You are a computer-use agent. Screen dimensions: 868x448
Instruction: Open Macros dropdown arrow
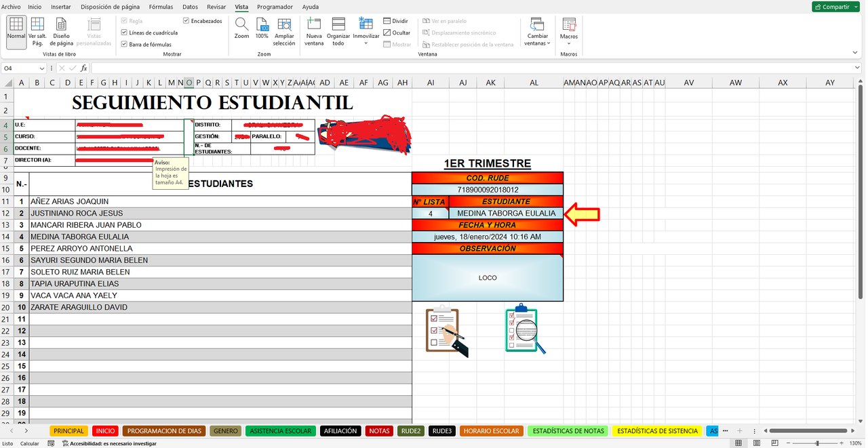click(569, 43)
